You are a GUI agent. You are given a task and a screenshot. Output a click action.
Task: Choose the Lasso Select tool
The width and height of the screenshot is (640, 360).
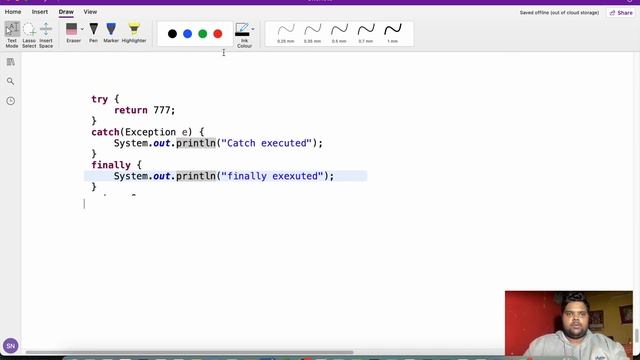pyautogui.click(x=29, y=35)
